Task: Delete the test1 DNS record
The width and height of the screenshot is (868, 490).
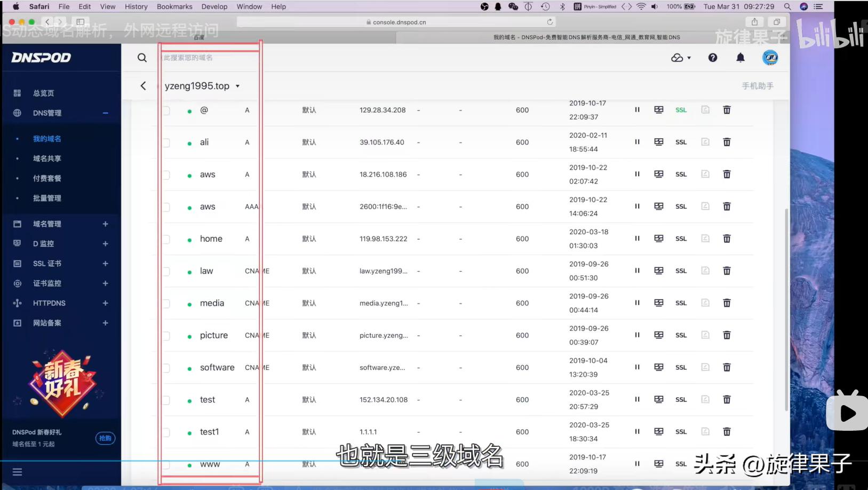Action: [727, 431]
